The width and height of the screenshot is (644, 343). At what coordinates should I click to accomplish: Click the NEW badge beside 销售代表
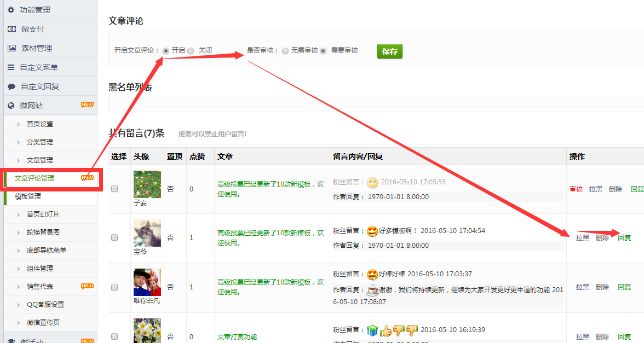(x=87, y=286)
